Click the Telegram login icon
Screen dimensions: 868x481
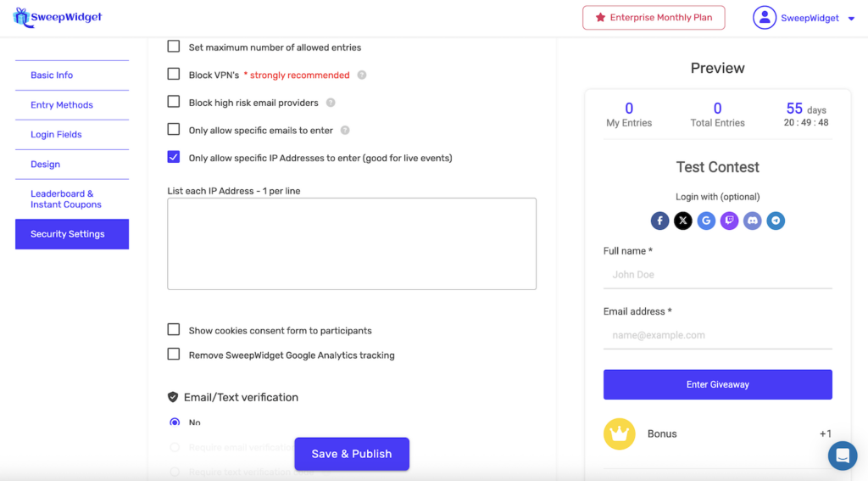point(776,221)
